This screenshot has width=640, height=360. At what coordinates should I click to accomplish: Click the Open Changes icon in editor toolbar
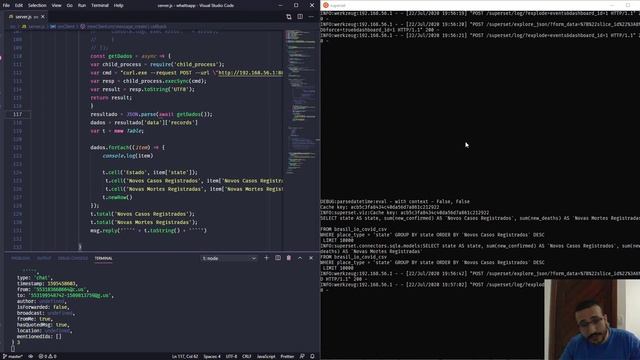pyautogui.click(x=289, y=17)
